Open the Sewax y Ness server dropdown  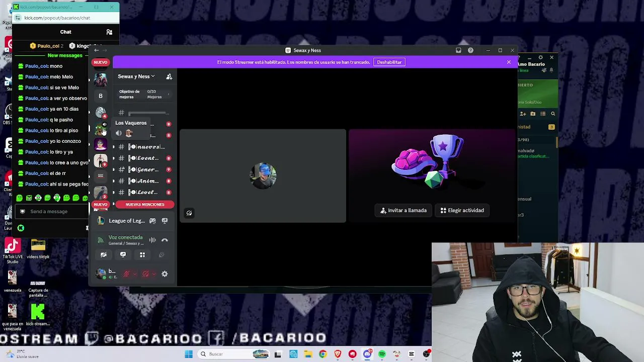tap(136, 76)
